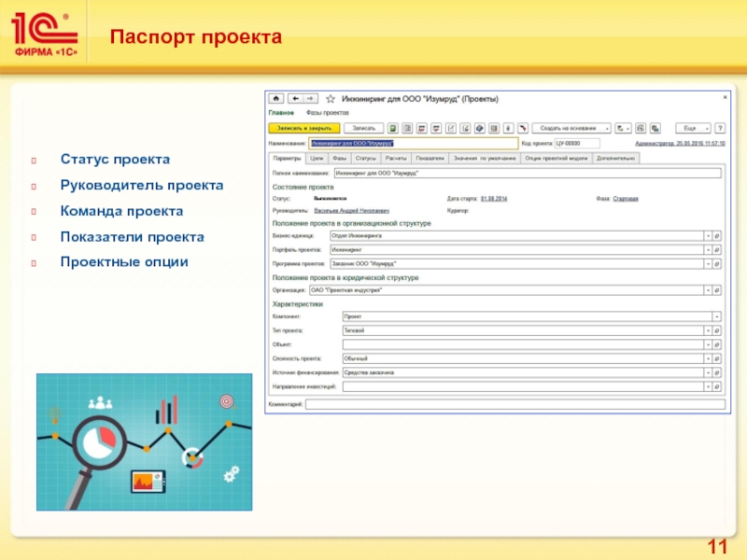Switch to the Показатели tab

point(430,159)
